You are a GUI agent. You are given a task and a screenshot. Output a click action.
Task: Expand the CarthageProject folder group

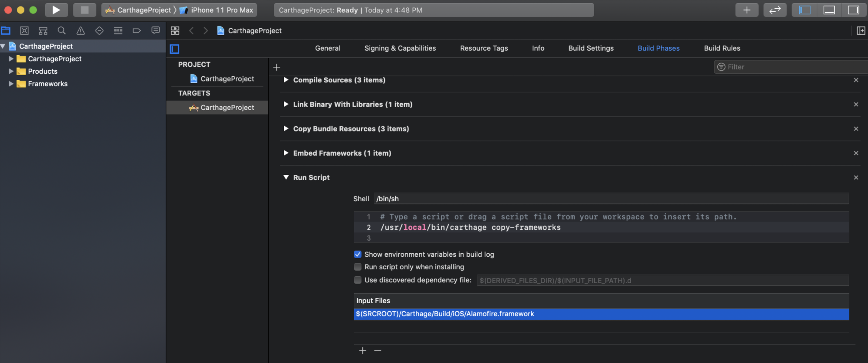[x=11, y=59]
